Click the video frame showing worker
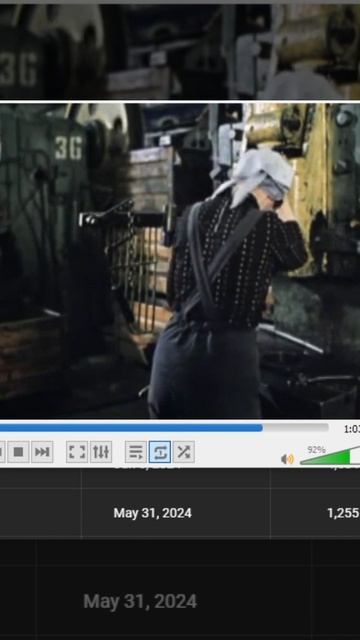This screenshot has width=360, height=640. 180,261
